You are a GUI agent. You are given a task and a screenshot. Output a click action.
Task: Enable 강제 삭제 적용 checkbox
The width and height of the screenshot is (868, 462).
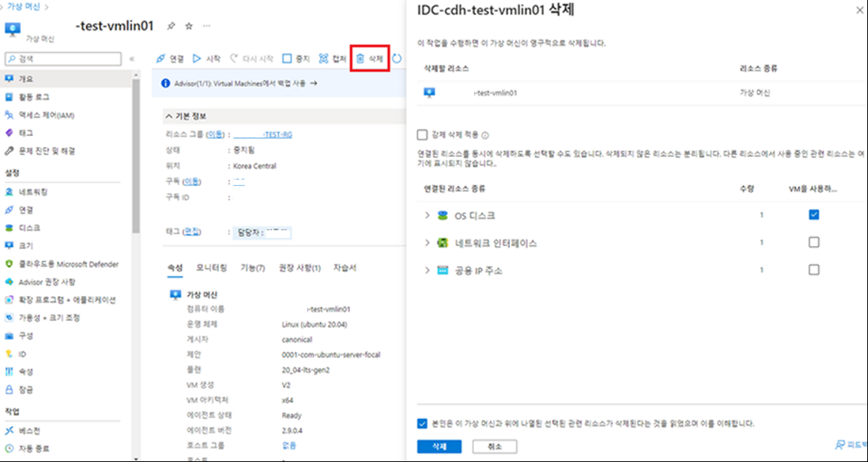(423, 134)
